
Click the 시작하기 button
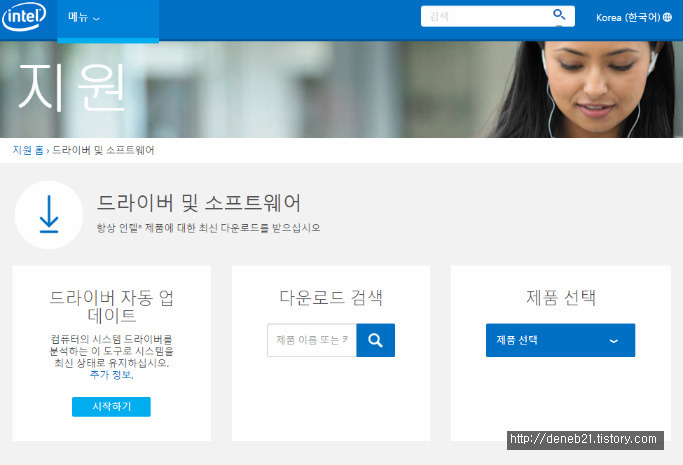(112, 407)
